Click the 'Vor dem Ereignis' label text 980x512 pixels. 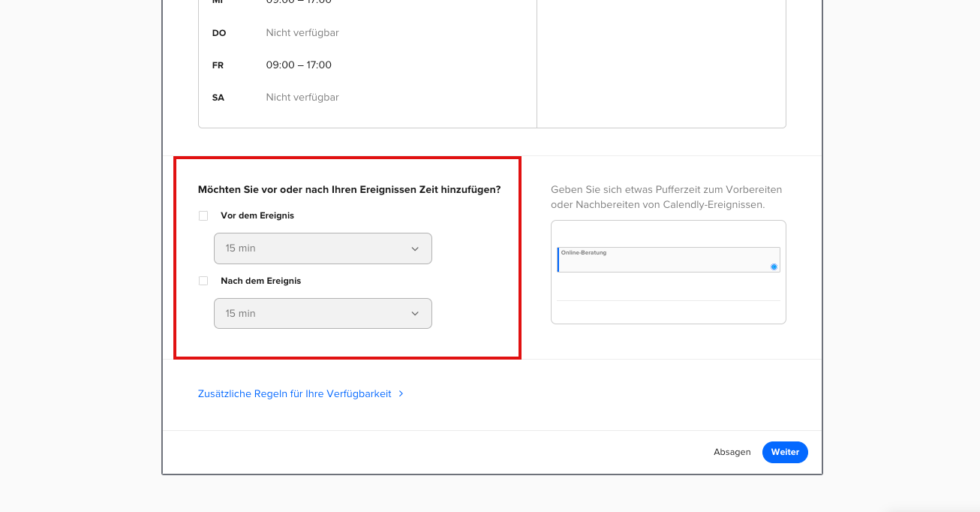click(257, 215)
